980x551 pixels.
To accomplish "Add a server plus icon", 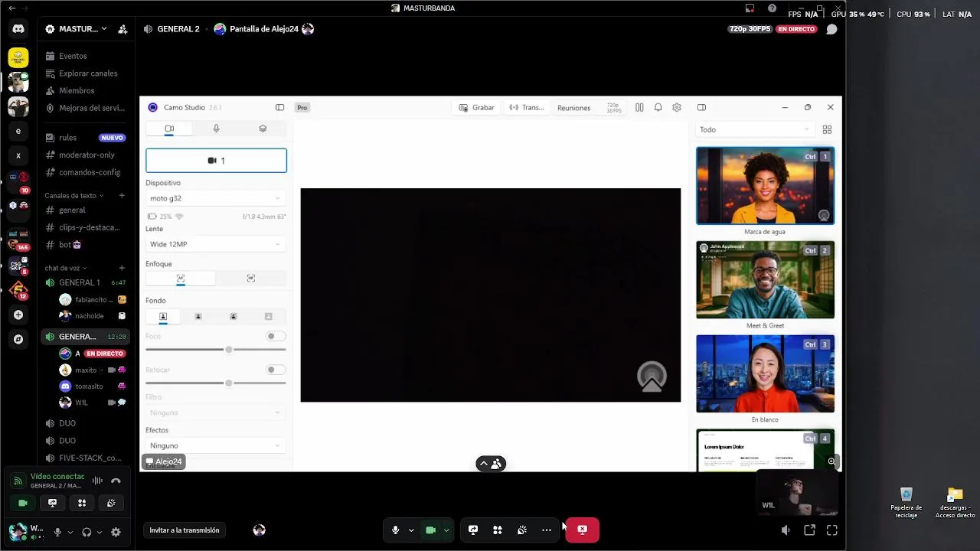I will (18, 315).
